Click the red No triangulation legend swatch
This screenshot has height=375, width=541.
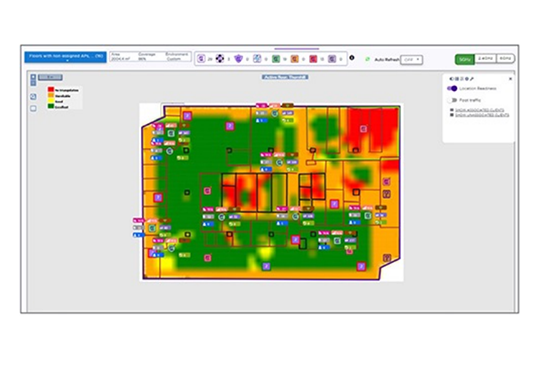51,90
